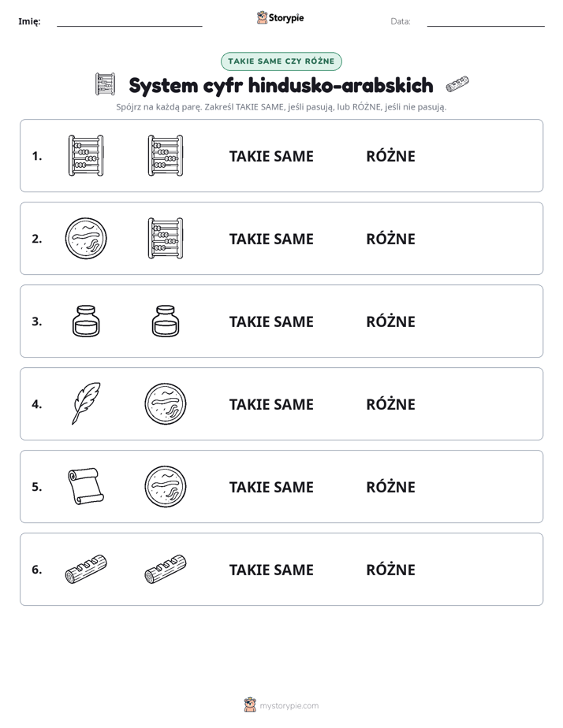Click the right tally stick in row 6
The image size is (563, 728).
pos(166,569)
